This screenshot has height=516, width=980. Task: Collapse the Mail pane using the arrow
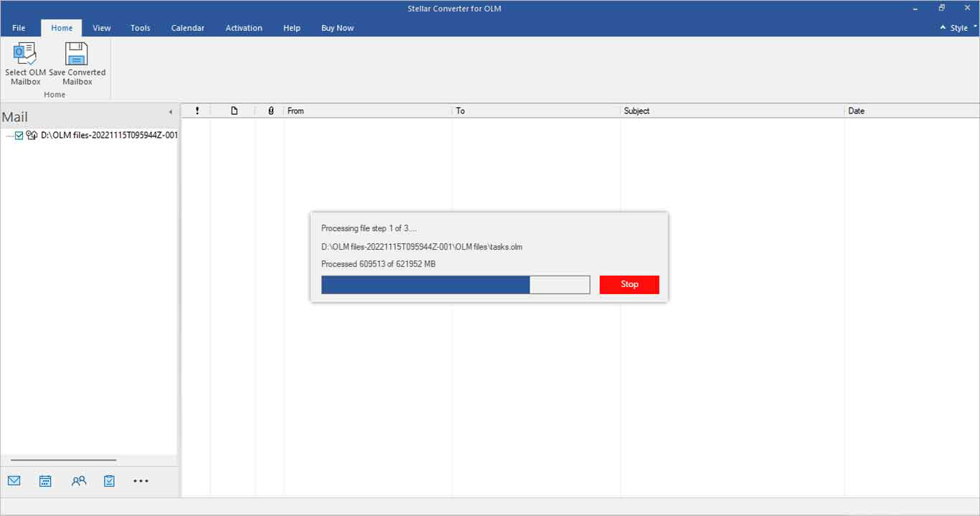[170, 112]
